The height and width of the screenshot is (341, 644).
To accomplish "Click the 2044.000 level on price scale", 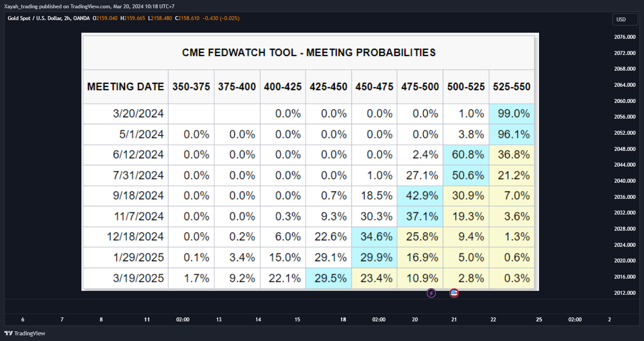I will pos(625,165).
